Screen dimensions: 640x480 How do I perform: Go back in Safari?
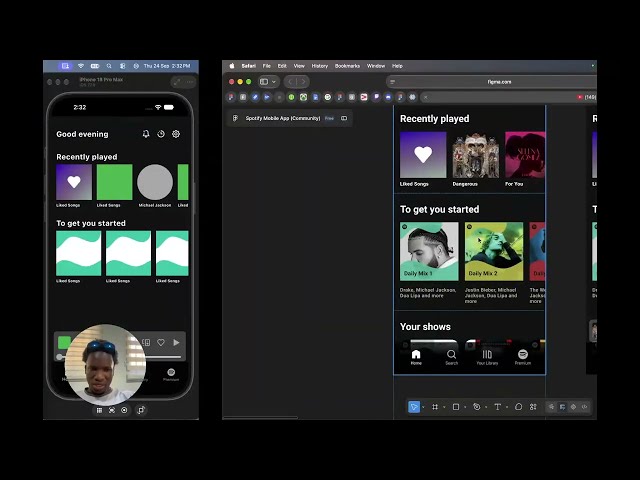pos(290,82)
